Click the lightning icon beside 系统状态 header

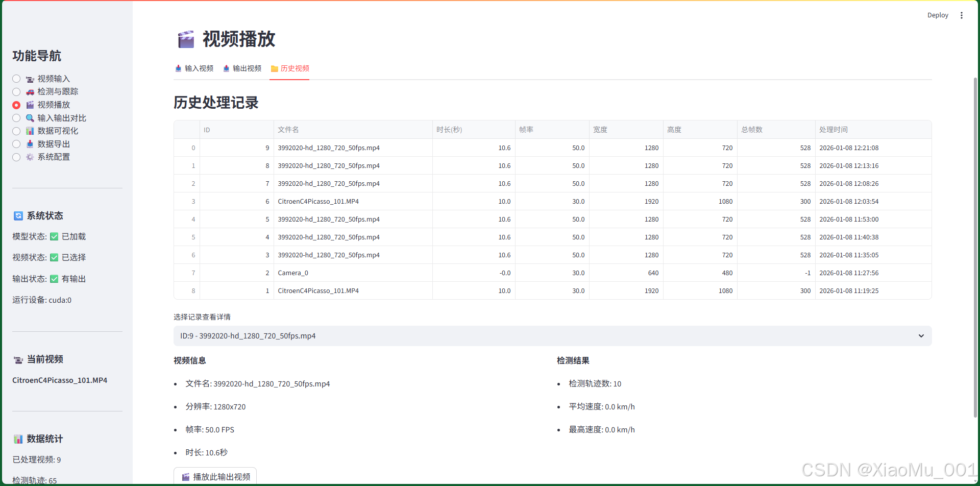pyautogui.click(x=18, y=215)
